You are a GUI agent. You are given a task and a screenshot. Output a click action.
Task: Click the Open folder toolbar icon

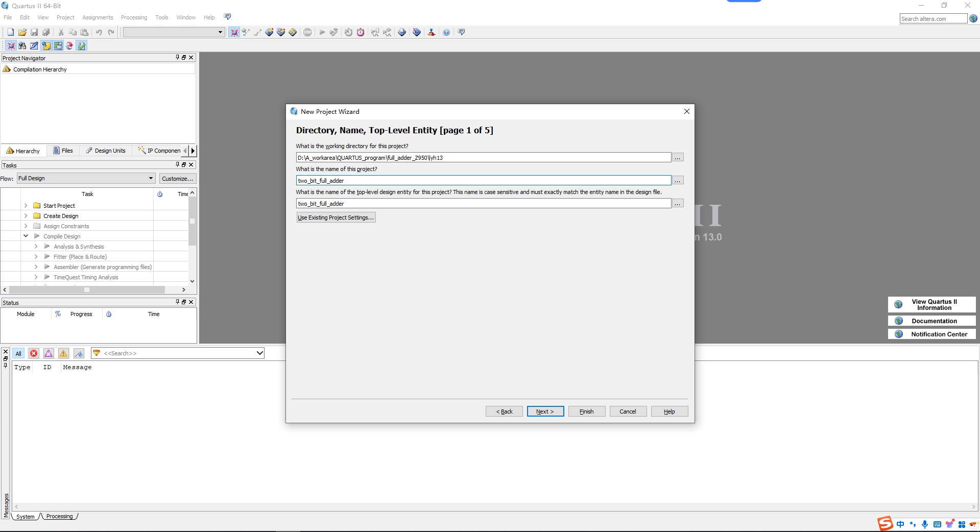coord(22,32)
